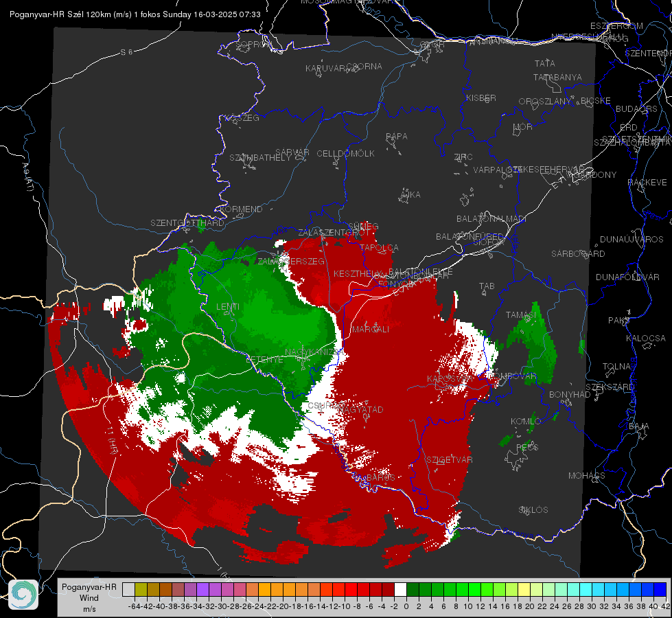The image size is (672, 618).
Task: Click the CSORNA city label
Action: (x=364, y=67)
